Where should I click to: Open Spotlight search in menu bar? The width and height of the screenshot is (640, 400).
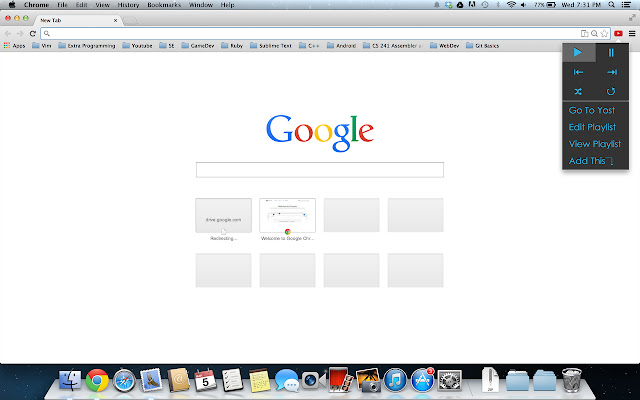coord(611,5)
